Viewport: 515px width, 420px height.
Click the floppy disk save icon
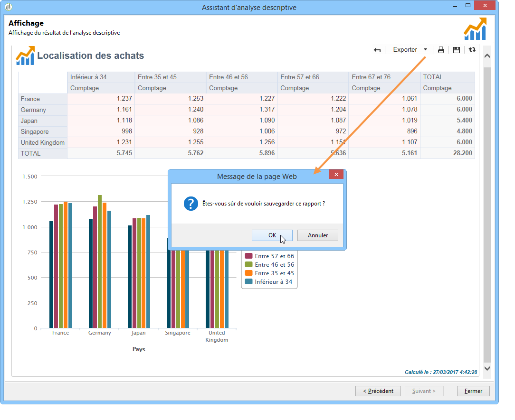coord(457,50)
